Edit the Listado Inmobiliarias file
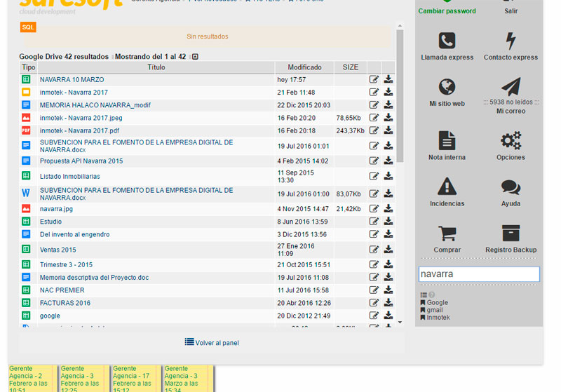Viewport: 561px width, 392px height. point(374,176)
